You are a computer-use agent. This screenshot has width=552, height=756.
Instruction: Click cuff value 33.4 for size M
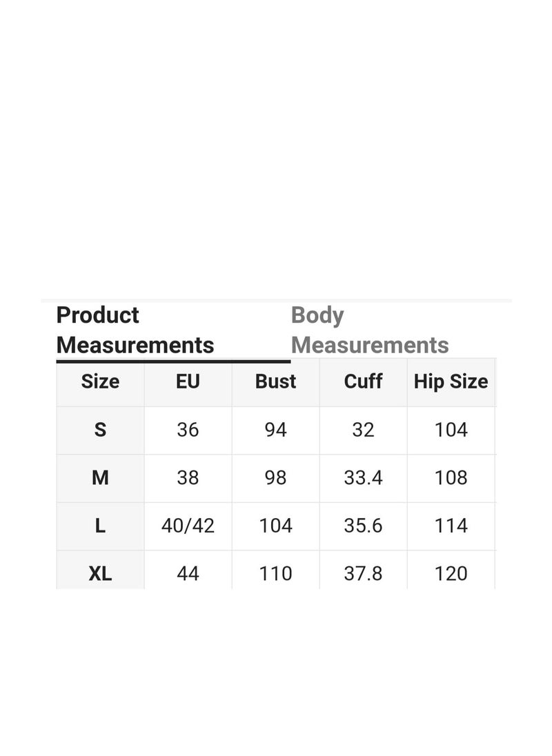point(363,478)
